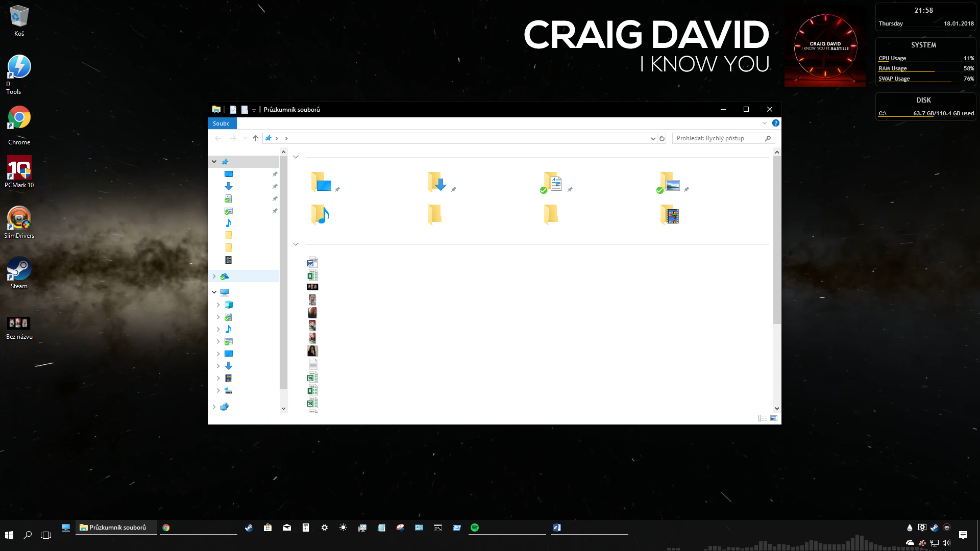
Task: Expand the Network tree node
Action: click(214, 407)
